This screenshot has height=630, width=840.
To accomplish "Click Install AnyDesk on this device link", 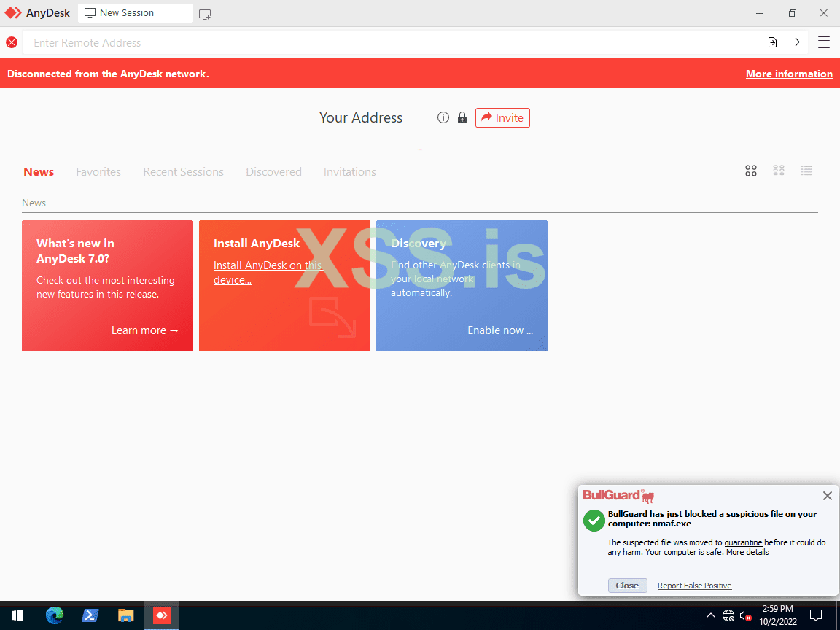I will pyautogui.click(x=268, y=272).
